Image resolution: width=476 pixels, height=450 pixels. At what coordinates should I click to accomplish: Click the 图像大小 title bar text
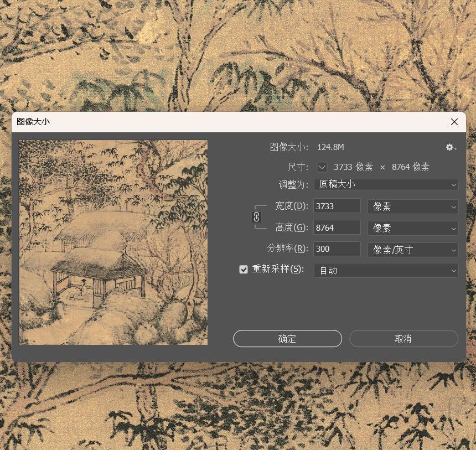click(x=33, y=122)
